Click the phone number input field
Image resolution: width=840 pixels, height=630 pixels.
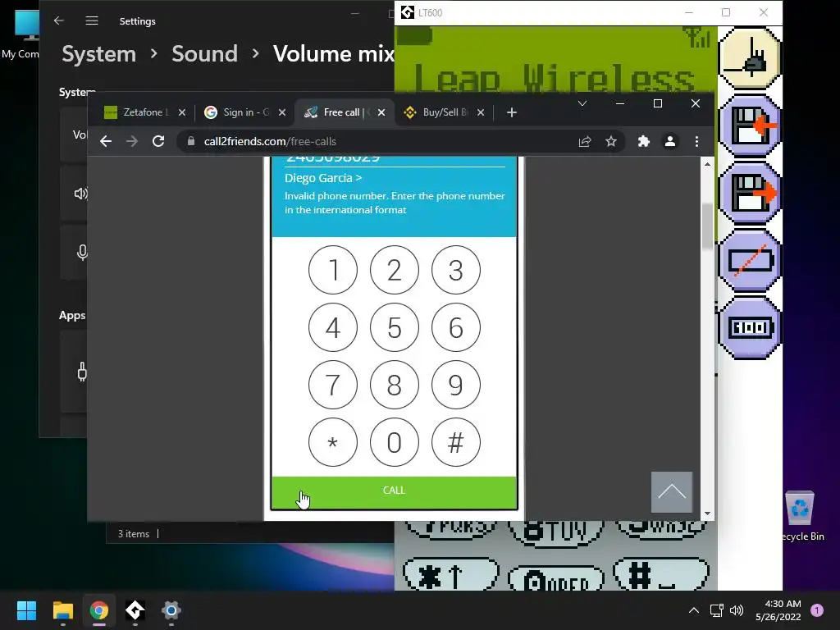[395, 161]
